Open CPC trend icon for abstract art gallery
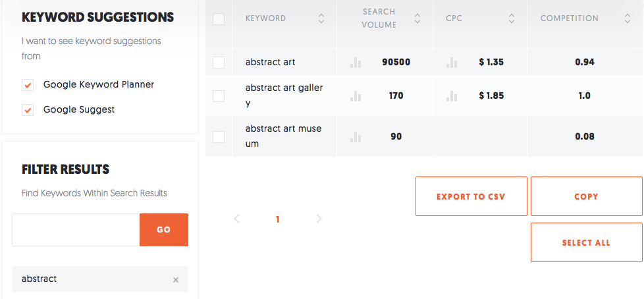Viewport: 644px width, 299px height. pyautogui.click(x=452, y=96)
